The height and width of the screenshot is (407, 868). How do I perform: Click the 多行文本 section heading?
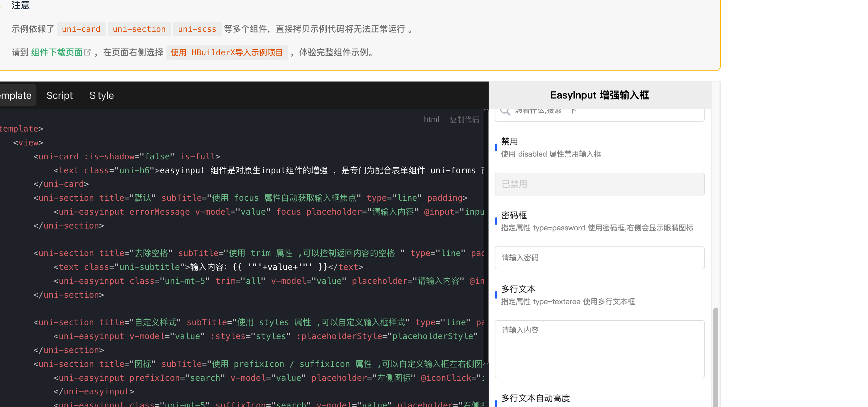pos(518,289)
